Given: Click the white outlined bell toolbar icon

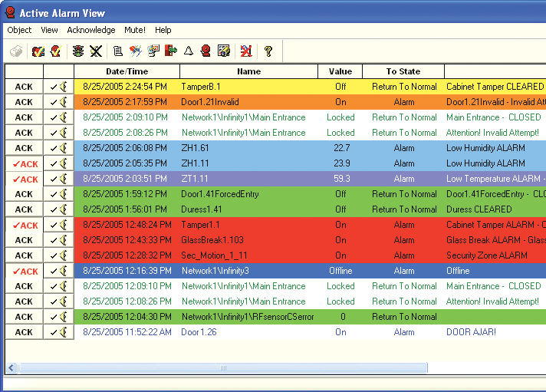Looking at the screenshot, I should (189, 51).
